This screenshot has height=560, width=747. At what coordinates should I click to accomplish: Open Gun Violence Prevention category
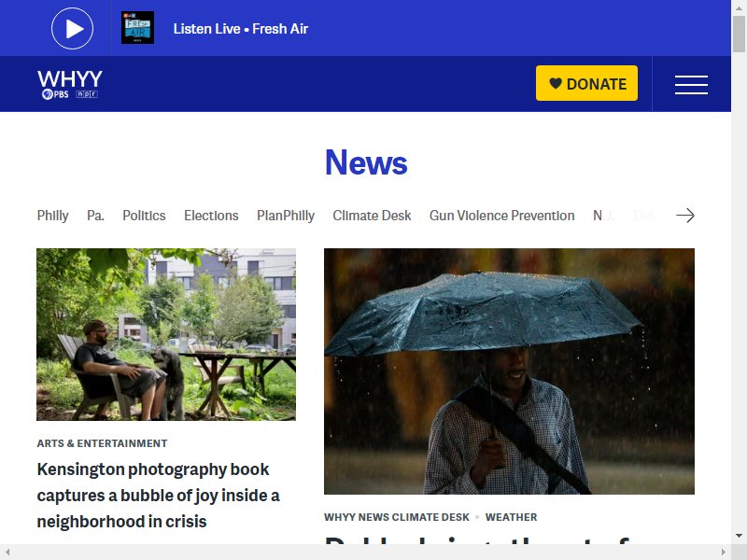click(501, 216)
